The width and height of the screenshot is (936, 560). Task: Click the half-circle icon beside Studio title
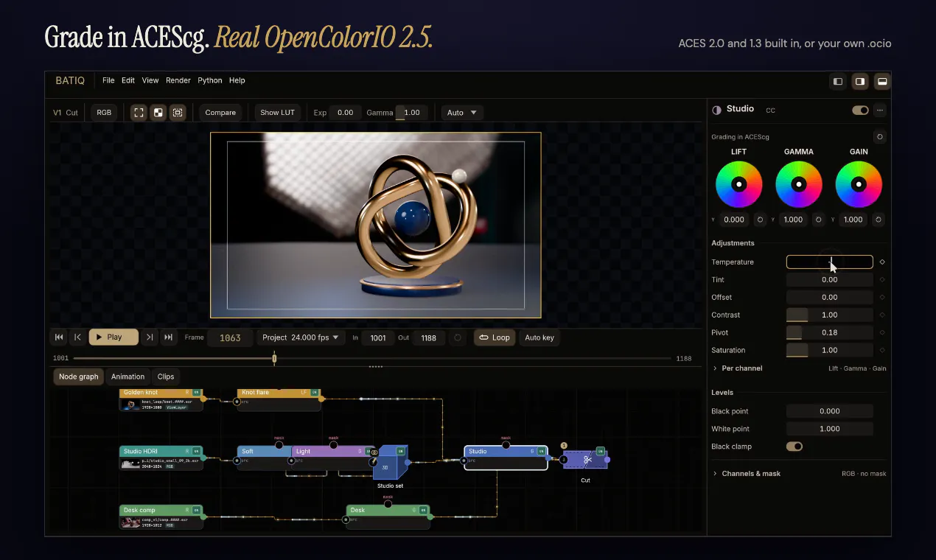[x=716, y=110]
